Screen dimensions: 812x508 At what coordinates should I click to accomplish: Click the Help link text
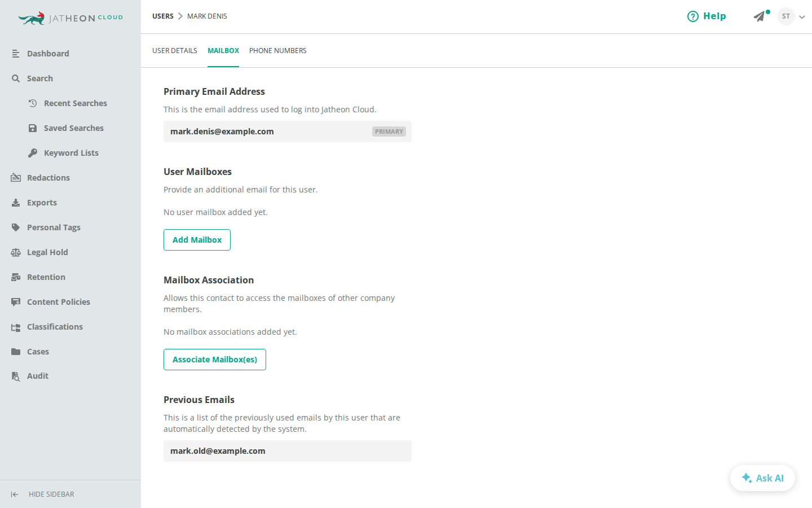714,16
